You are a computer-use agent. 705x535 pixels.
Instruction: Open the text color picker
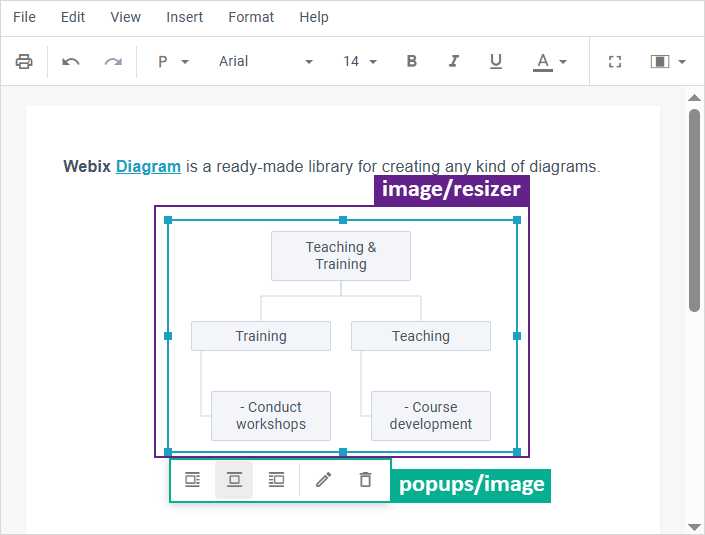pyautogui.click(x=549, y=61)
